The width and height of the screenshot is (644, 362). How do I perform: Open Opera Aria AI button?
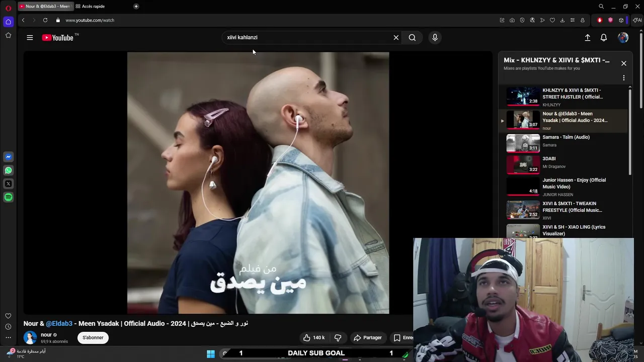coord(637,20)
